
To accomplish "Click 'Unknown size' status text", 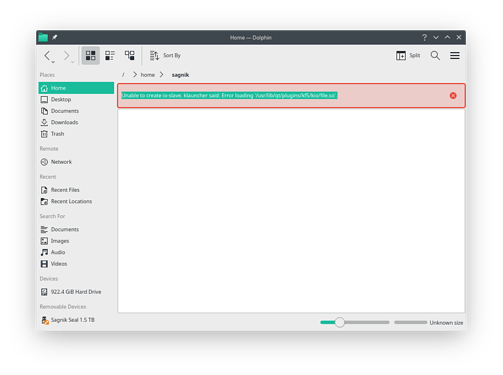I will pyautogui.click(x=446, y=323).
